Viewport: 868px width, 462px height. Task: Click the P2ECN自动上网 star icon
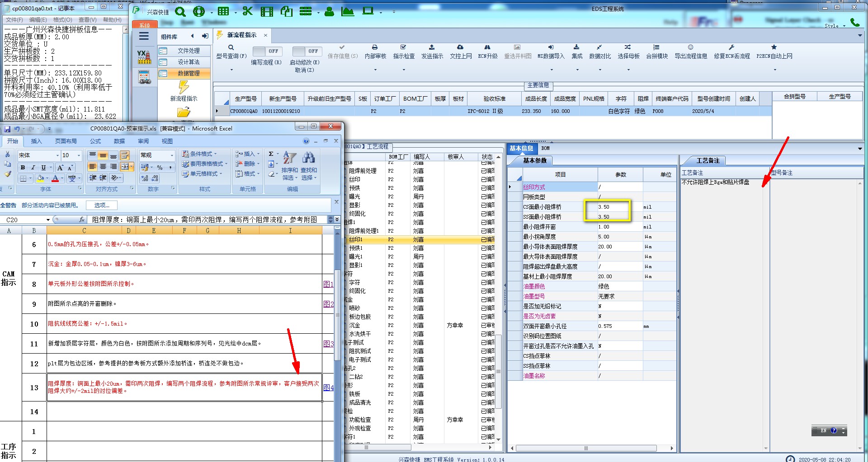coord(774,47)
